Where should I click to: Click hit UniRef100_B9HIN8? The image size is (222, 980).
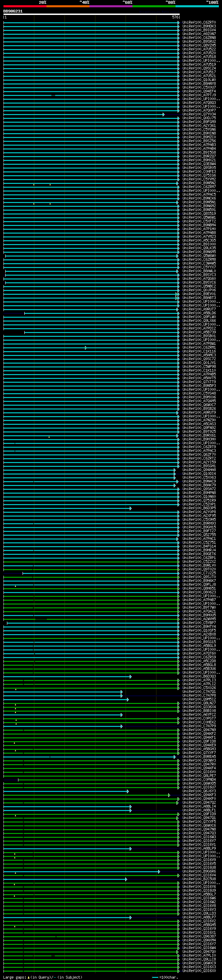pyautogui.click(x=199, y=133)
